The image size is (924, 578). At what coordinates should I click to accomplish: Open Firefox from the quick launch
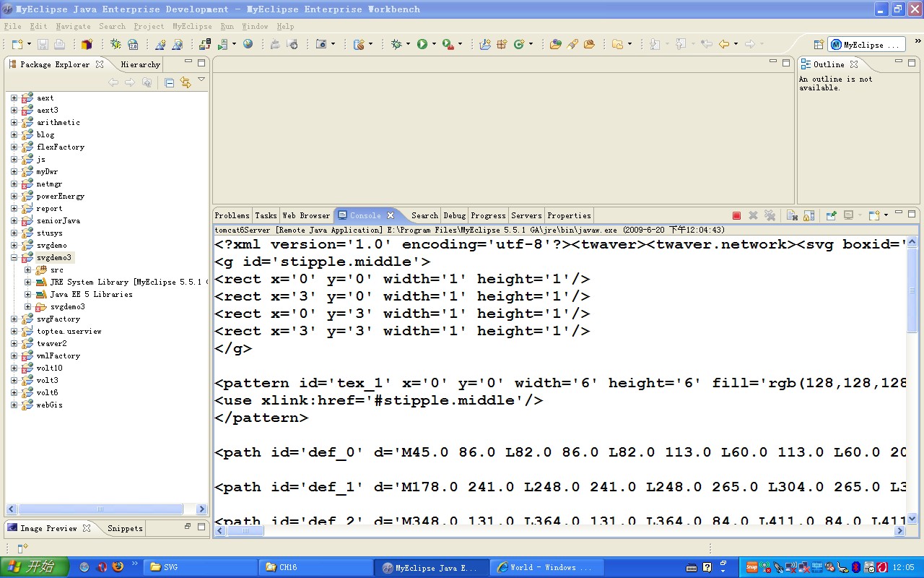[x=117, y=567]
